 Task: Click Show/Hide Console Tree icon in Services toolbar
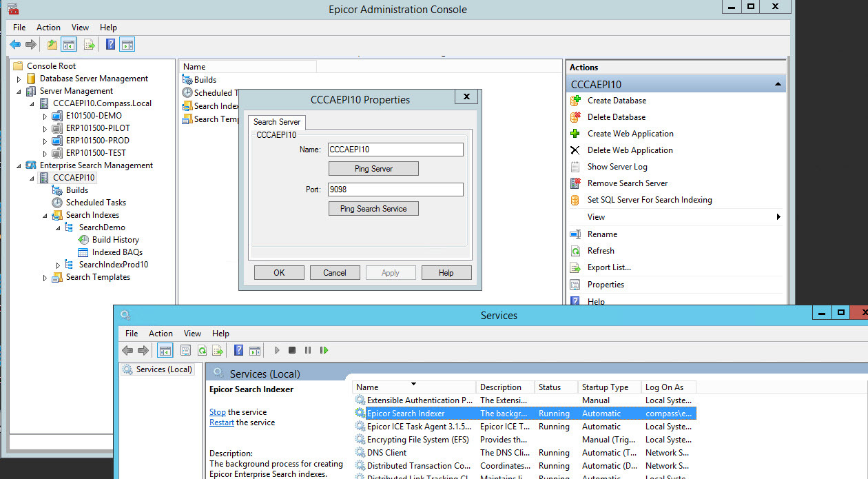click(x=165, y=350)
